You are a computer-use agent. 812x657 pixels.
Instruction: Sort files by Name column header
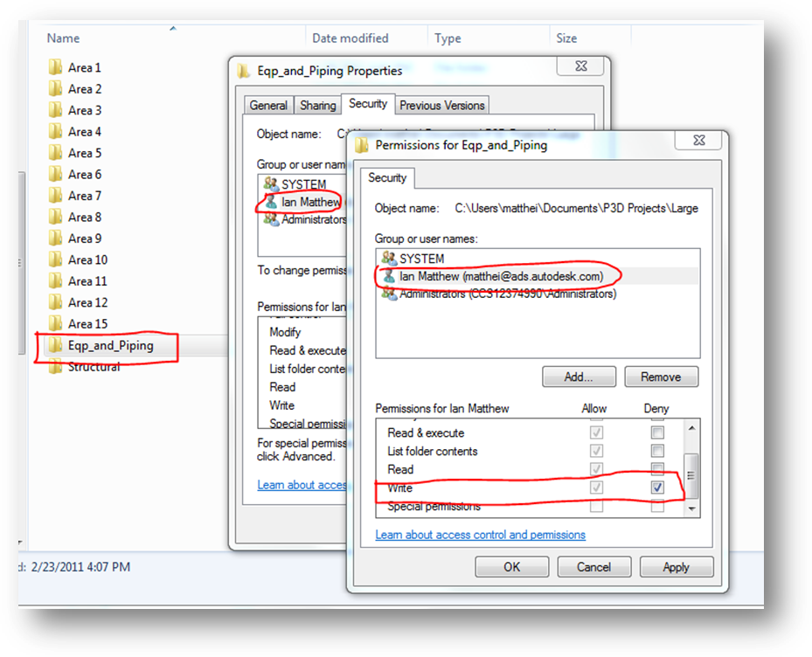[x=63, y=38]
